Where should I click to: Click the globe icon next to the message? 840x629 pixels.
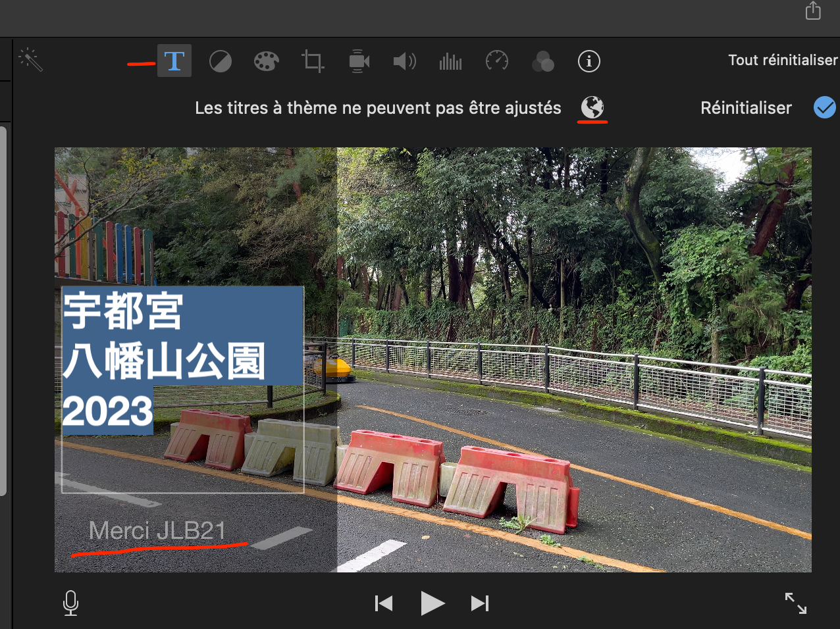click(x=592, y=107)
